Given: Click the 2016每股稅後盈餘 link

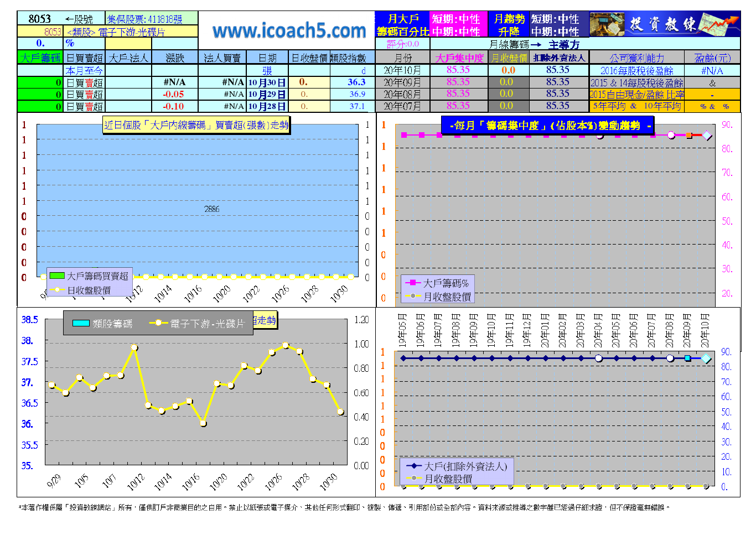Looking at the screenshot, I should pyautogui.click(x=636, y=71).
